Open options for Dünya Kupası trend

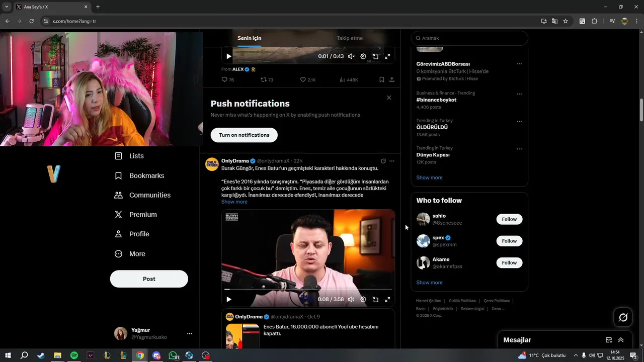click(x=519, y=149)
